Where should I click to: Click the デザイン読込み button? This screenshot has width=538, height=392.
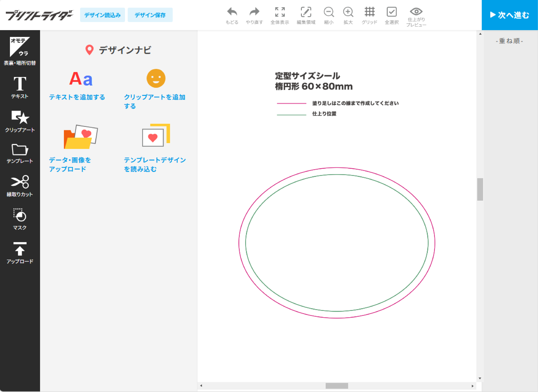coord(102,15)
